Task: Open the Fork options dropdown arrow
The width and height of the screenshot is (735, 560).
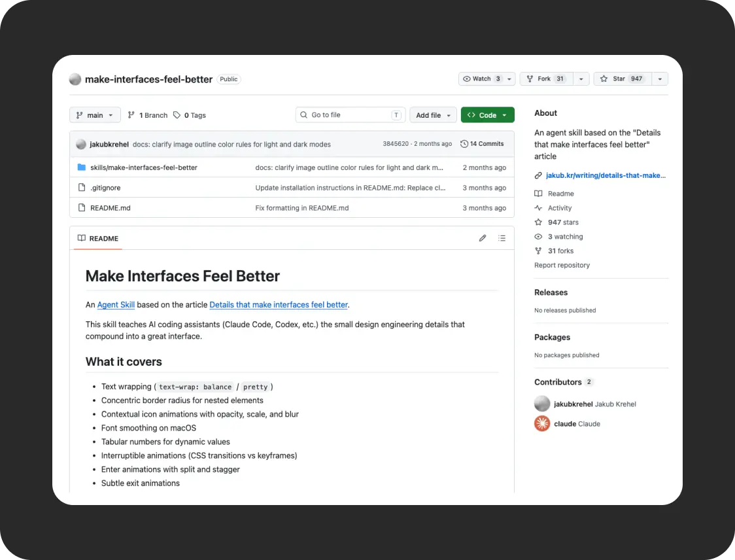Action: click(x=581, y=79)
